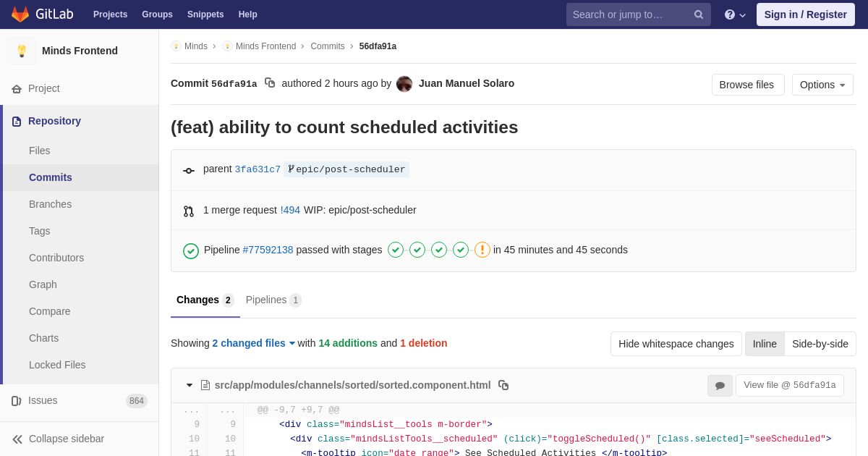Open merge request !494 link
This screenshot has height=456, width=868.
pos(290,210)
